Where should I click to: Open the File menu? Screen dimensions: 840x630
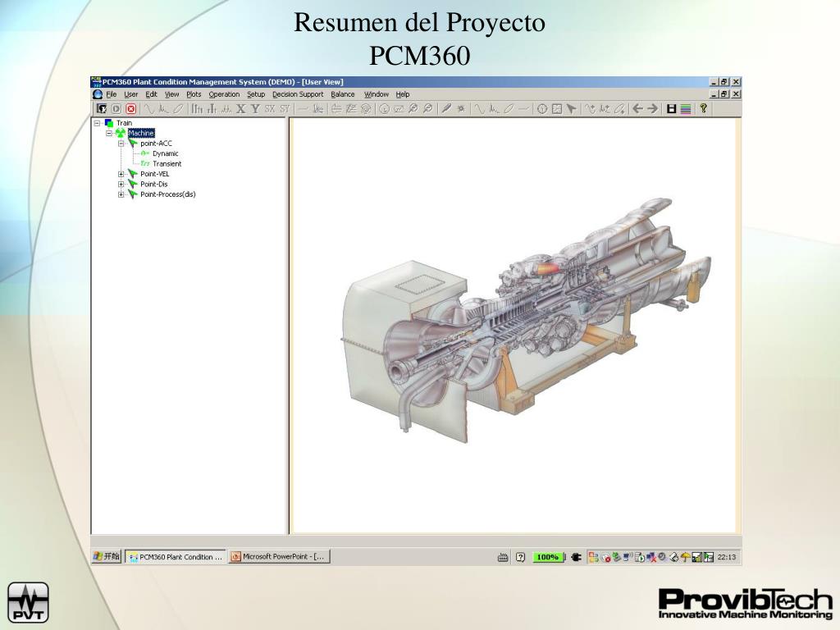(x=112, y=94)
